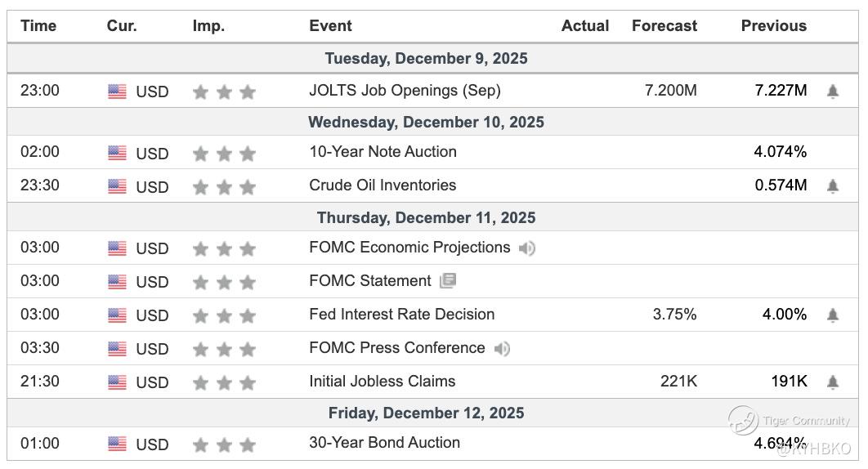
Task: Click the Tiger Community watermark logo
Action: coord(744,420)
